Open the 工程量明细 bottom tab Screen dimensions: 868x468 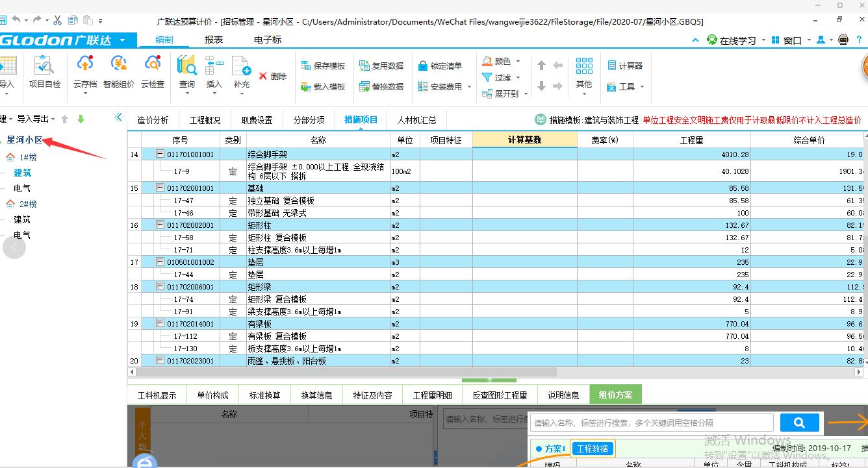coord(433,395)
